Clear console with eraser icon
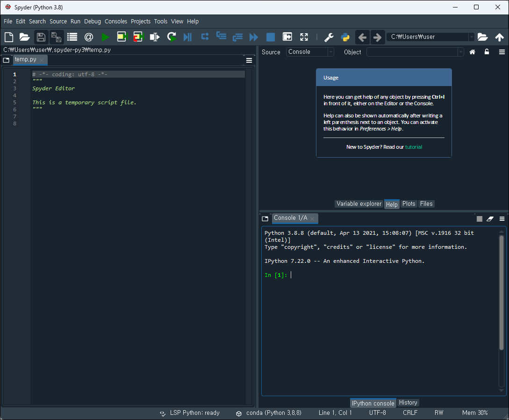 point(490,219)
